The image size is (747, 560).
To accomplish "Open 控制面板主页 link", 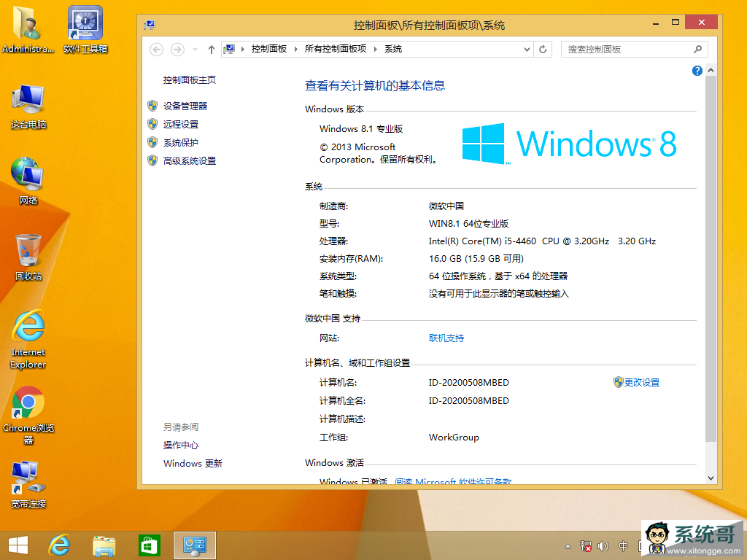I will pyautogui.click(x=190, y=80).
